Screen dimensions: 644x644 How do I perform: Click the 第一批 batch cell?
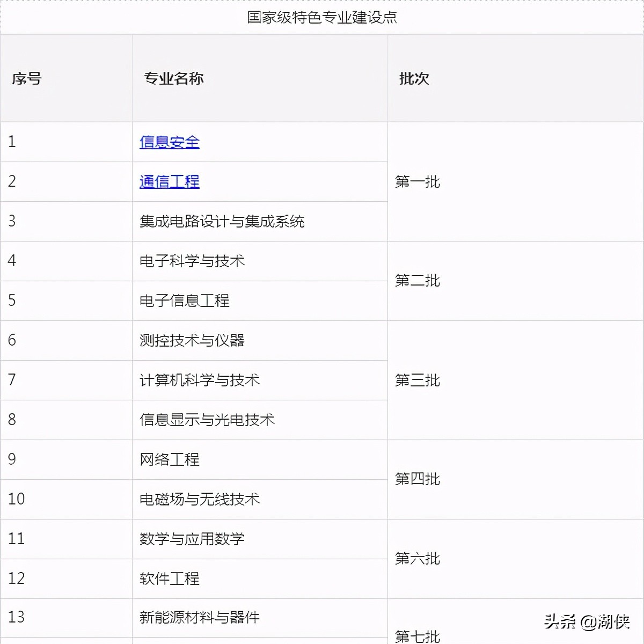tap(417, 182)
